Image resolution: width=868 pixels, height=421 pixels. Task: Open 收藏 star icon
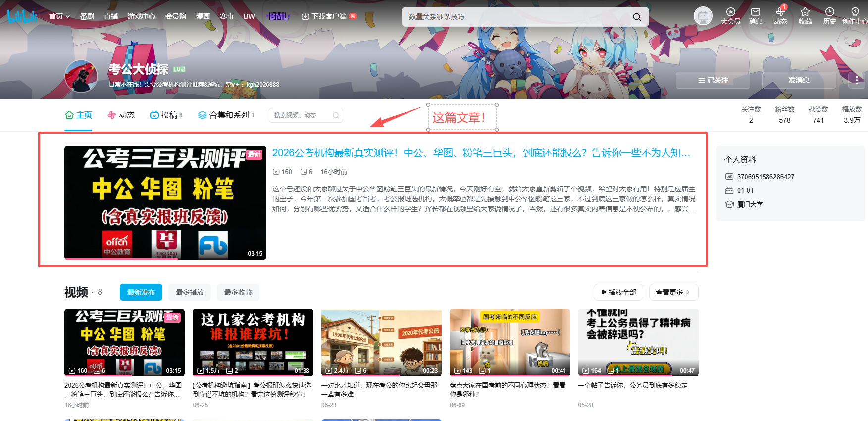(x=805, y=16)
